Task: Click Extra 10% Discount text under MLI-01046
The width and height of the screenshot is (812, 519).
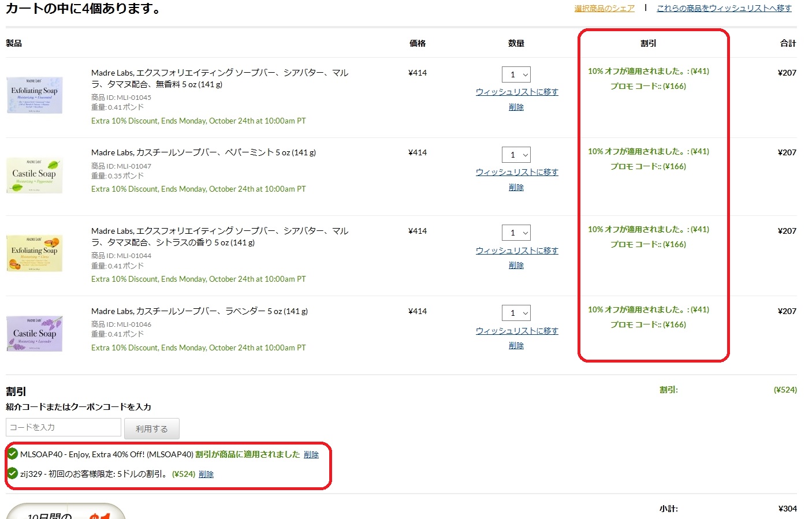Action: click(x=199, y=348)
